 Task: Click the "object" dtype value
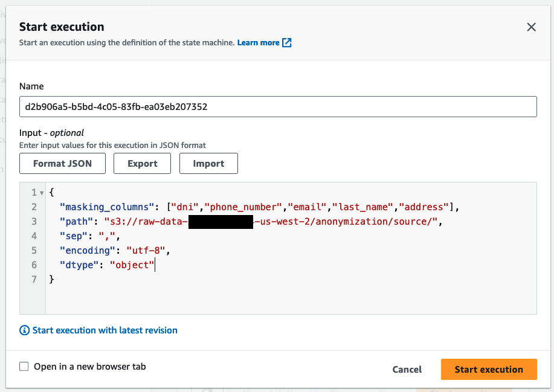point(132,265)
